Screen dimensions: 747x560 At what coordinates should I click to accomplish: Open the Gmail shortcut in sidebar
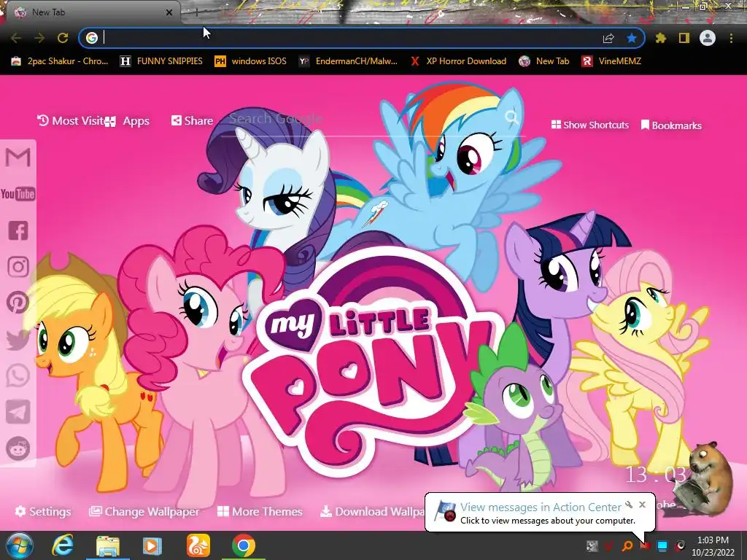pos(18,157)
